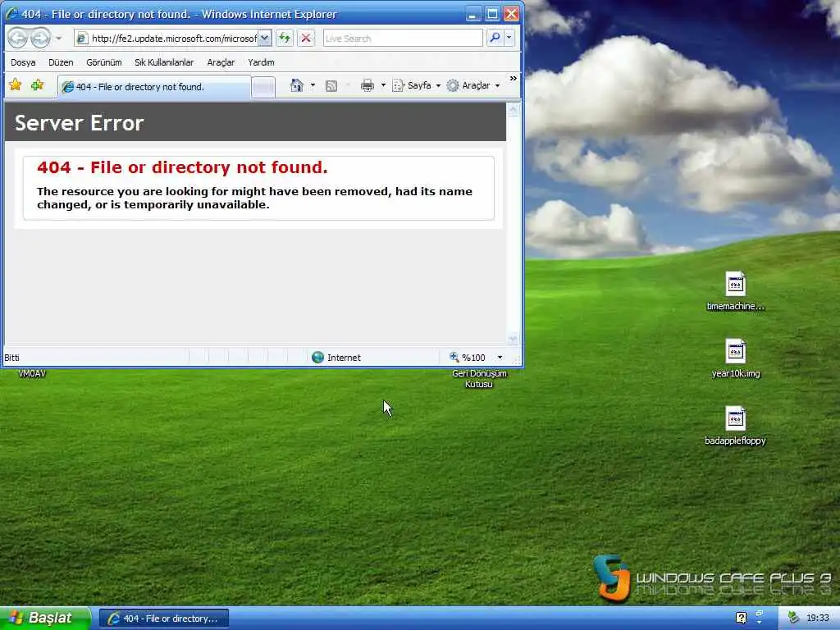840x630 pixels.
Task: Open the recent pages dropdown next to Forward
Action: tap(58, 39)
